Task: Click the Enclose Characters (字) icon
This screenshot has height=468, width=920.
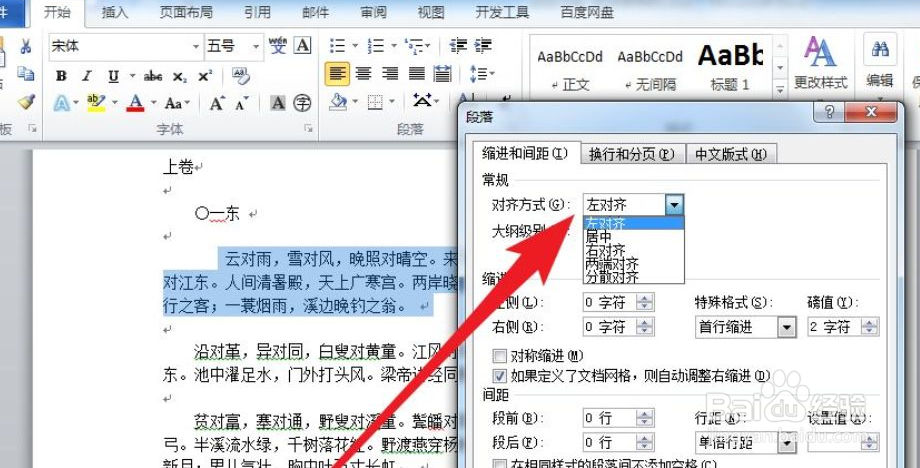Action: point(302,104)
